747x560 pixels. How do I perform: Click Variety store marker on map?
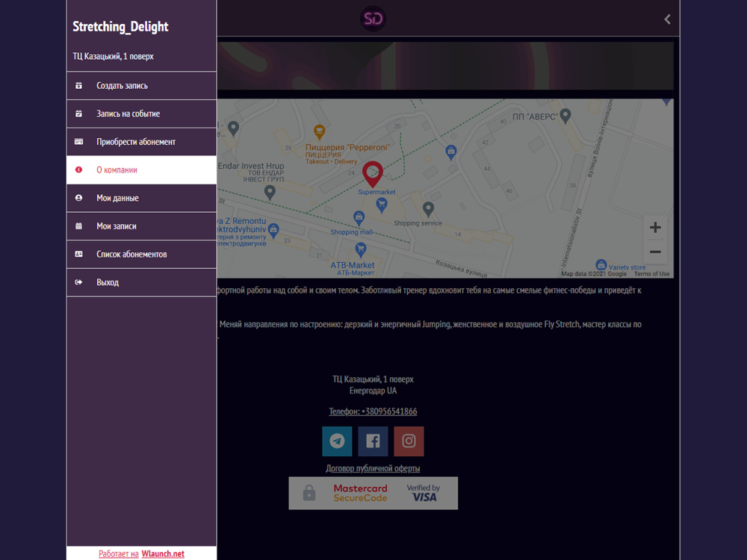click(x=601, y=265)
